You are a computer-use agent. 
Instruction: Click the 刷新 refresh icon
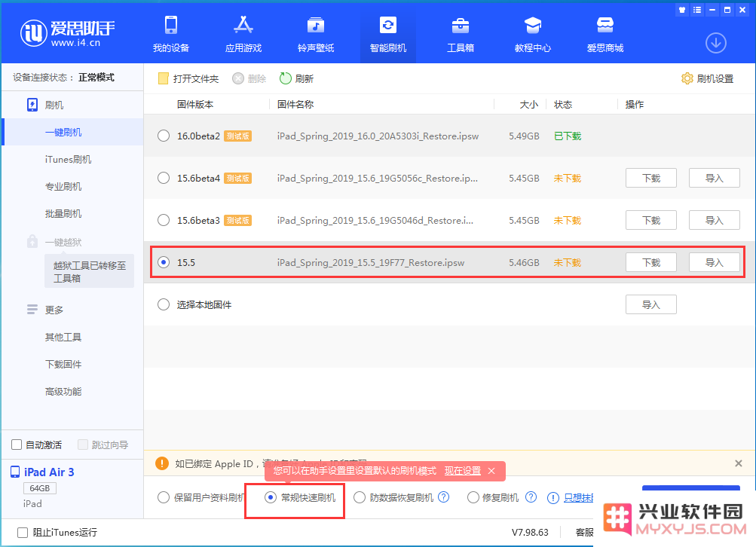point(286,78)
